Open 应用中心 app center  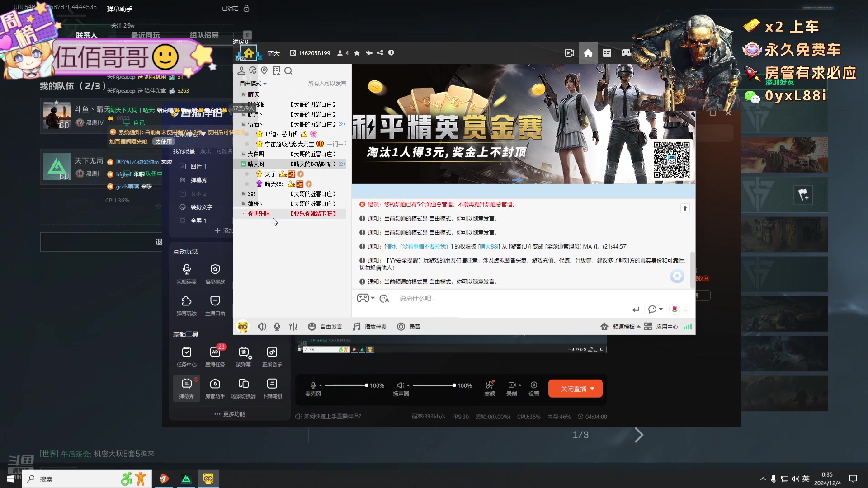(661, 327)
